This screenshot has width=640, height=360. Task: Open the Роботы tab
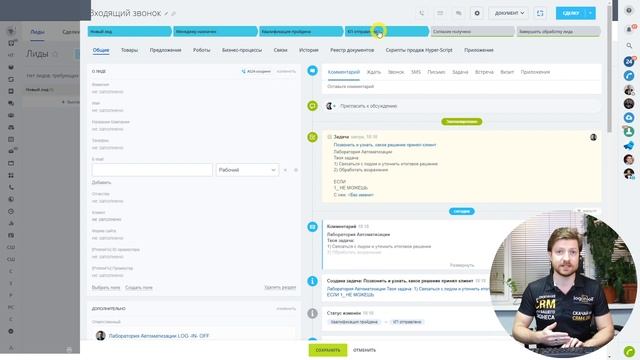click(202, 50)
